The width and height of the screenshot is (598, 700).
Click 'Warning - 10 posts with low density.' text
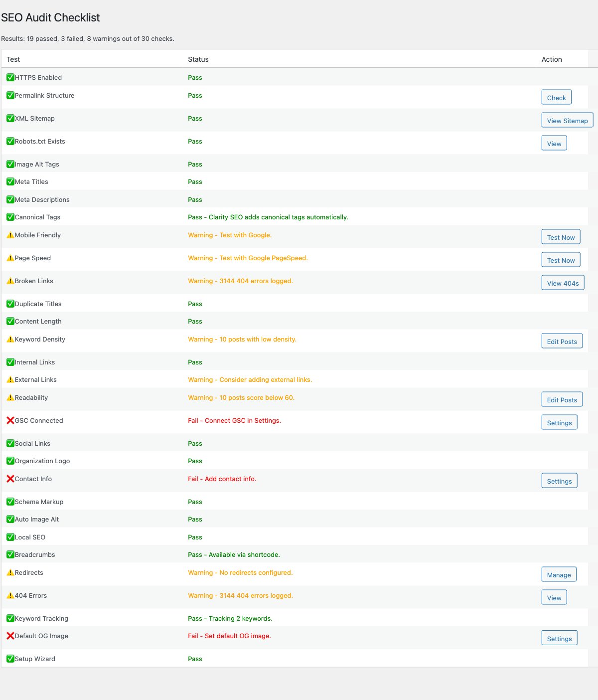click(x=242, y=339)
